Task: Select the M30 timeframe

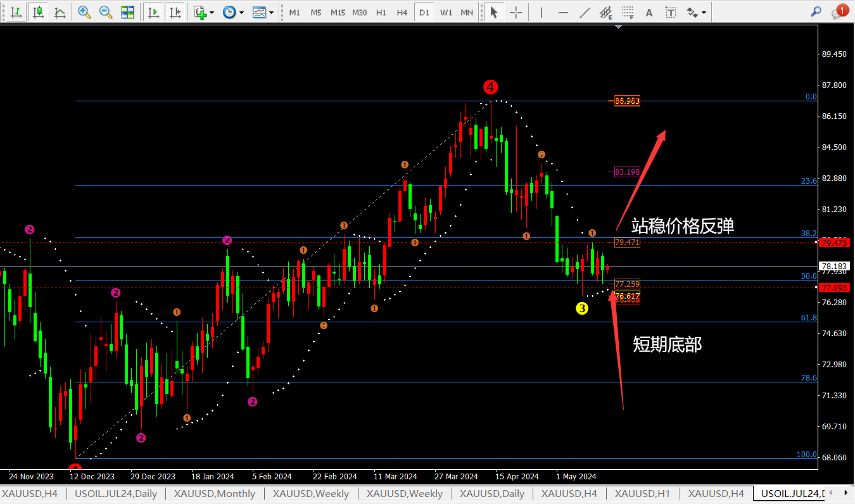Action: point(359,13)
